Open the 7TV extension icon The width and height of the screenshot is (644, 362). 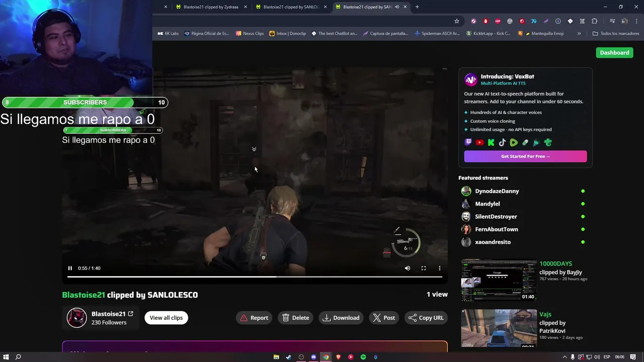[x=534, y=21]
